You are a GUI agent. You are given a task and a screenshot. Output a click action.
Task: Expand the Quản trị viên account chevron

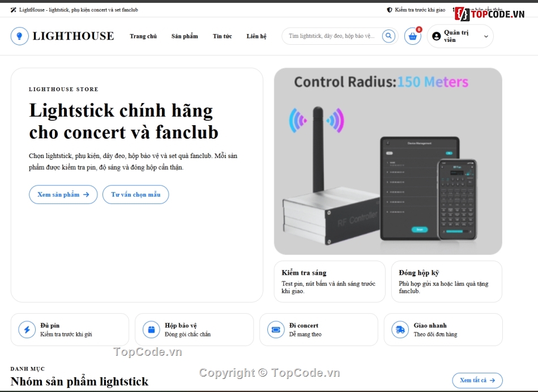point(486,36)
